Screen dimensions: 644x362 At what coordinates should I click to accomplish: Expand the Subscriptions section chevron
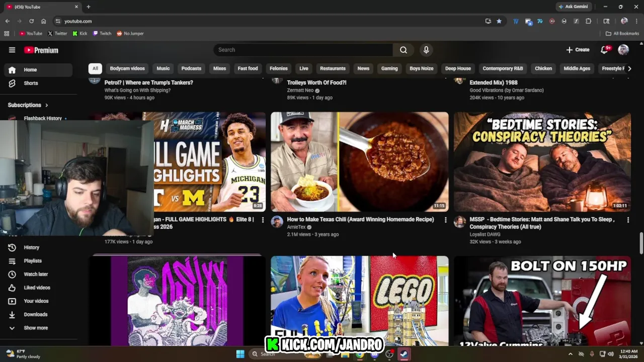coord(47,105)
